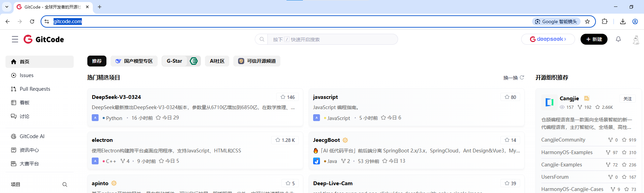Viewport: 644px width, 193px height.
Task: Open the electron project link
Action: (102, 140)
